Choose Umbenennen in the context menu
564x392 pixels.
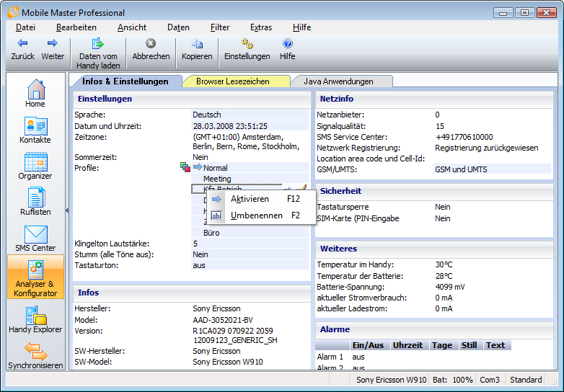coord(256,215)
